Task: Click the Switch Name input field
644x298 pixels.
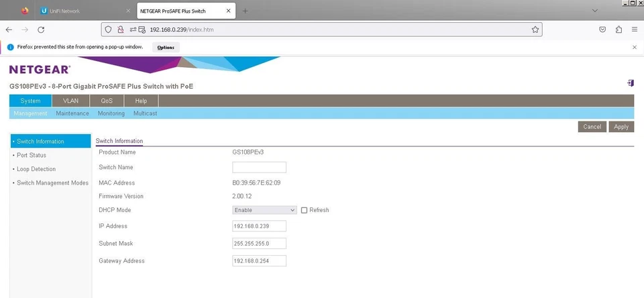Action: pyautogui.click(x=259, y=167)
